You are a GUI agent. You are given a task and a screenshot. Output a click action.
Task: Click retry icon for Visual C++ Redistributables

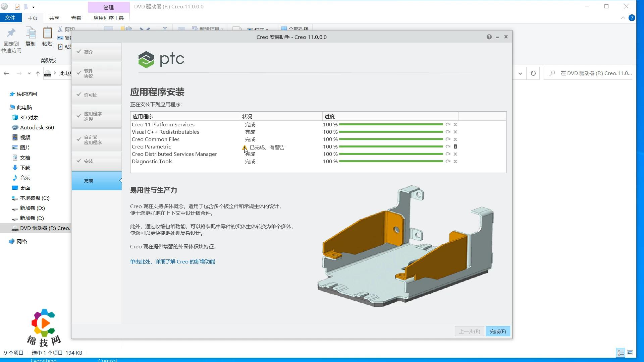(448, 132)
